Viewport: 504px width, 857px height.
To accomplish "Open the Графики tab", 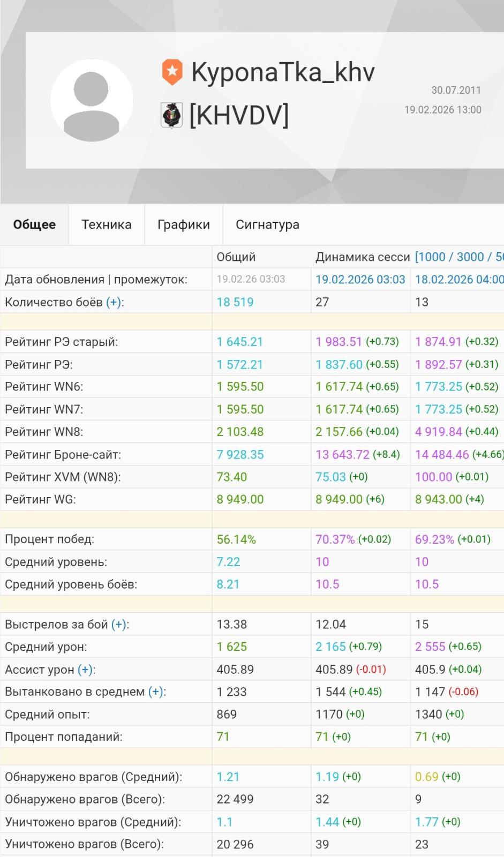I will point(183,225).
